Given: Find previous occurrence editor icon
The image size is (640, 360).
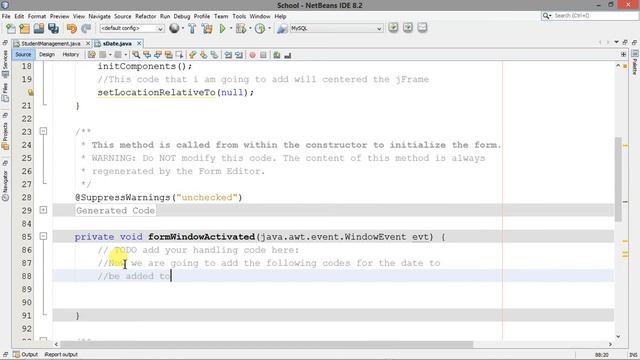Looking at the screenshot, I should 147,55.
